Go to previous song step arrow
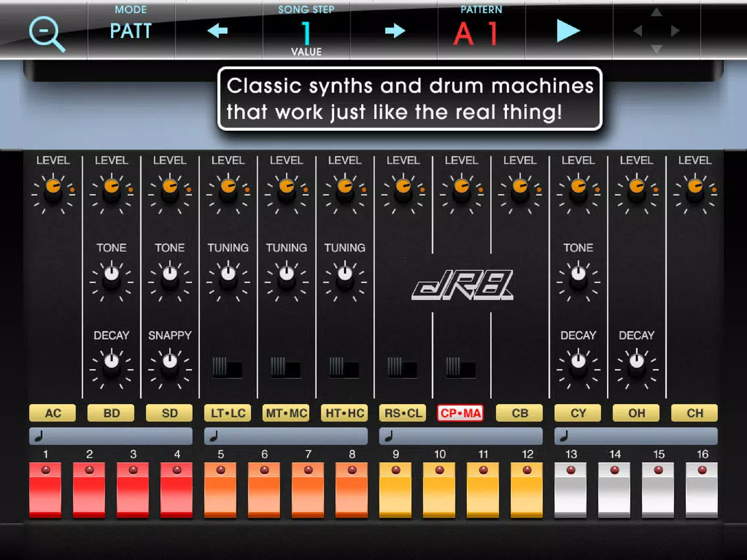The width and height of the screenshot is (747, 560). pos(218,31)
